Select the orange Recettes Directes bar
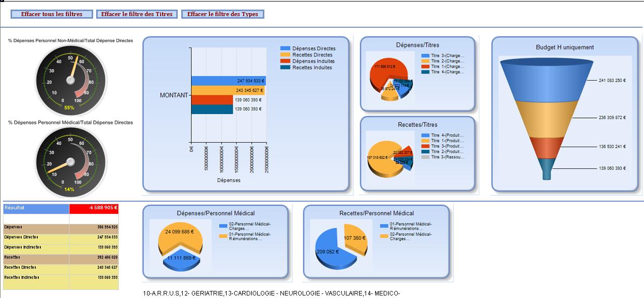 pos(228,91)
